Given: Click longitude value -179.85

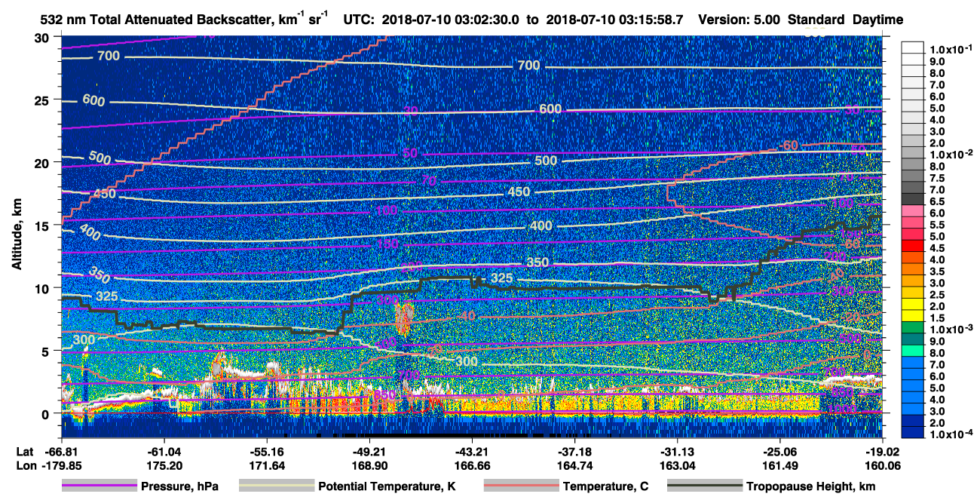Looking at the screenshot, I should coord(61,465).
